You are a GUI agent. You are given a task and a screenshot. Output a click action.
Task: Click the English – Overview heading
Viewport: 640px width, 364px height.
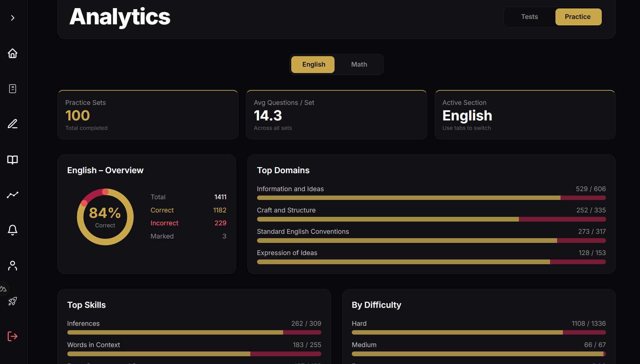pyautogui.click(x=105, y=170)
